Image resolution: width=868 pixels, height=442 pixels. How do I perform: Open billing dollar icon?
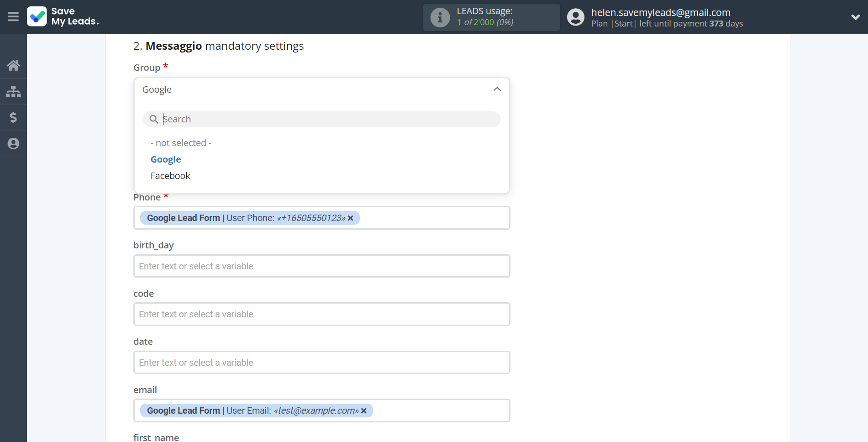click(13, 118)
